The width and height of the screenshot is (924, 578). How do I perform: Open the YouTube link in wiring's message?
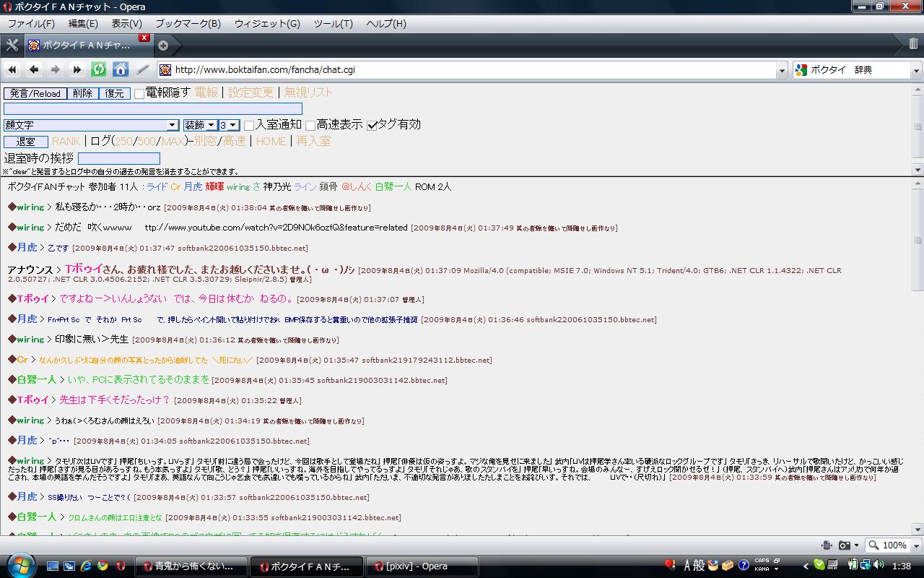coord(276,228)
